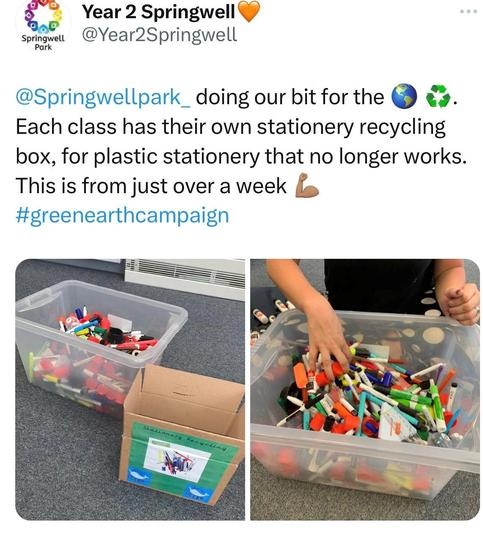Click the "stationery recycling" tweet text line
This screenshot has width=483, height=546.
tap(351, 127)
